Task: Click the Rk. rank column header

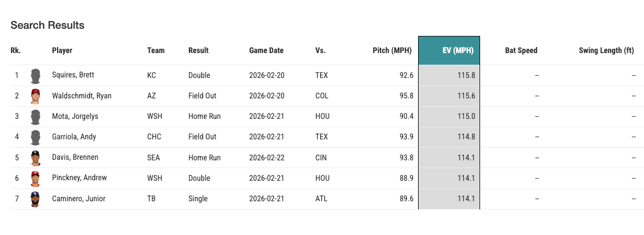Action: [16, 50]
